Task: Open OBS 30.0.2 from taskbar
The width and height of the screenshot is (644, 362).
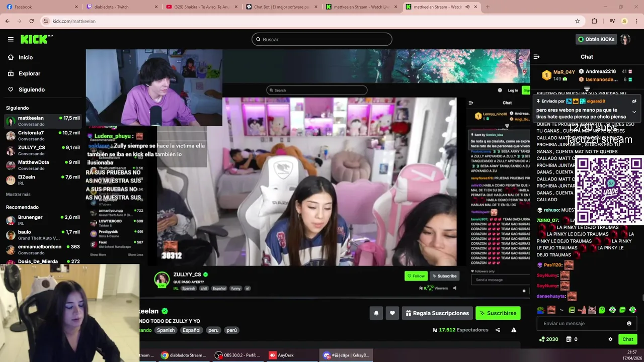Action: (238, 355)
